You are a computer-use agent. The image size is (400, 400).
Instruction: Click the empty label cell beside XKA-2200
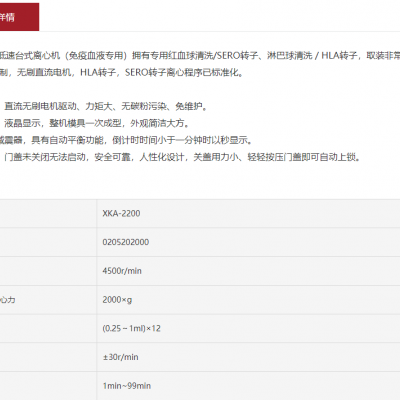click(48, 213)
